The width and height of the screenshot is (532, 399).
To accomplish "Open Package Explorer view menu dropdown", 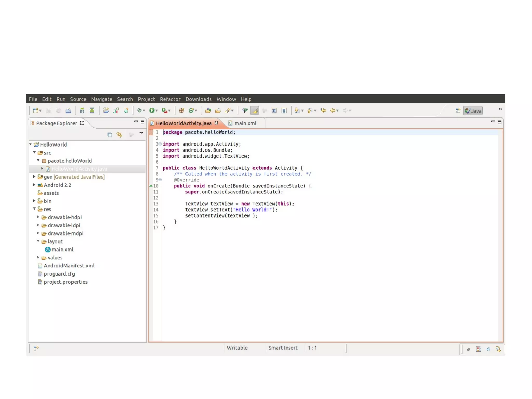I will (x=141, y=133).
